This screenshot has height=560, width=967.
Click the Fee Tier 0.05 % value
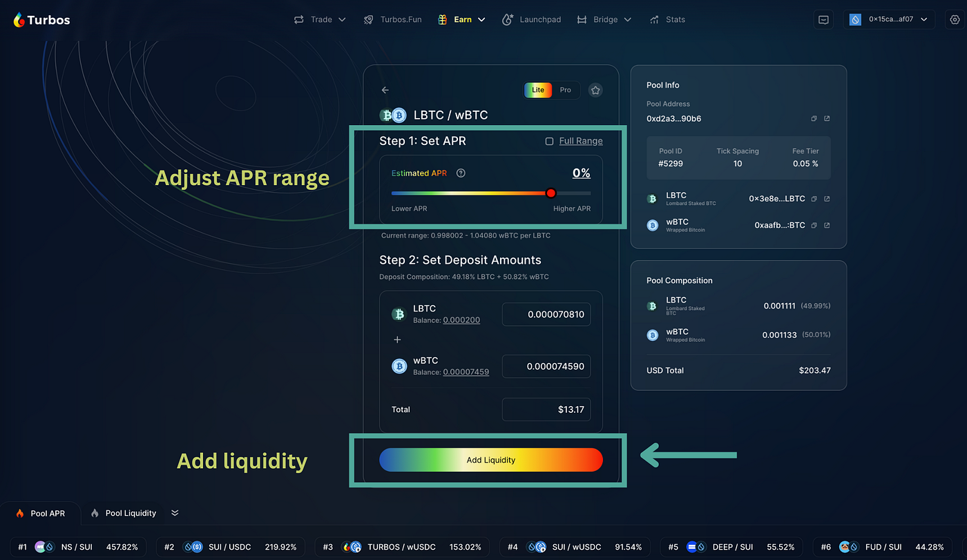(805, 164)
